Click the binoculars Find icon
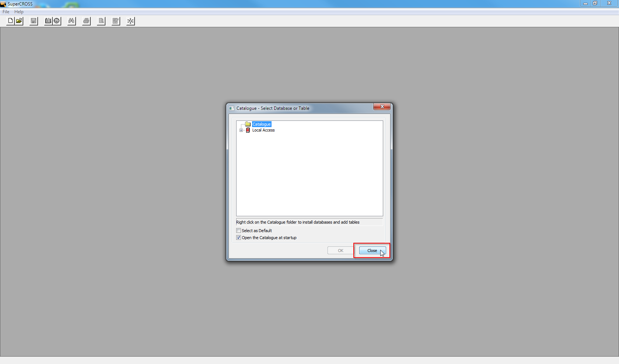This screenshot has height=364, width=619. [71, 21]
